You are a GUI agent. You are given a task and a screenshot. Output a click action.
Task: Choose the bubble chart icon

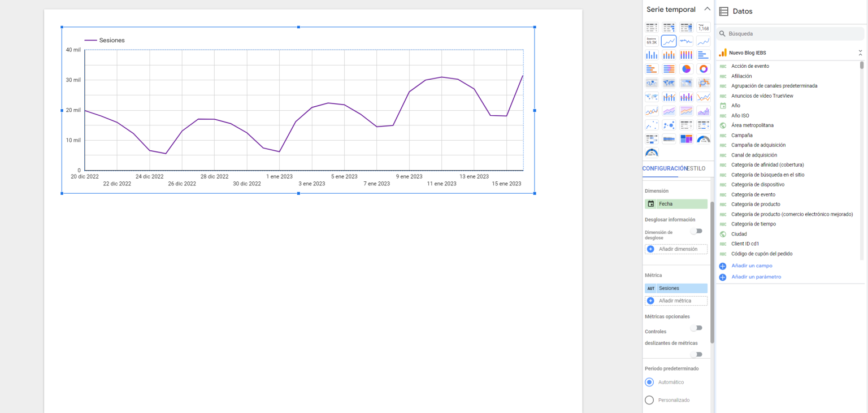coord(669,125)
